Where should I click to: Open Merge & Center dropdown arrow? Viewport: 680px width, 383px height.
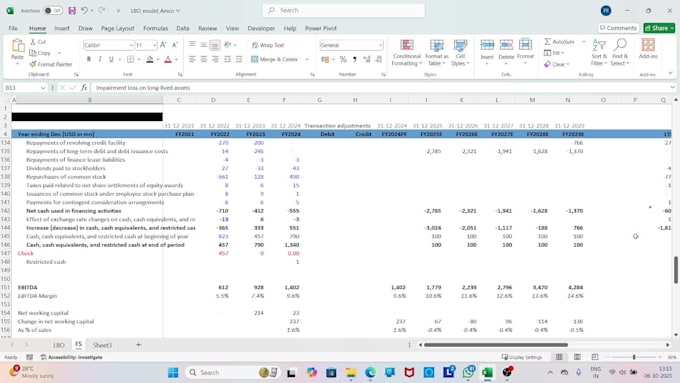point(307,59)
